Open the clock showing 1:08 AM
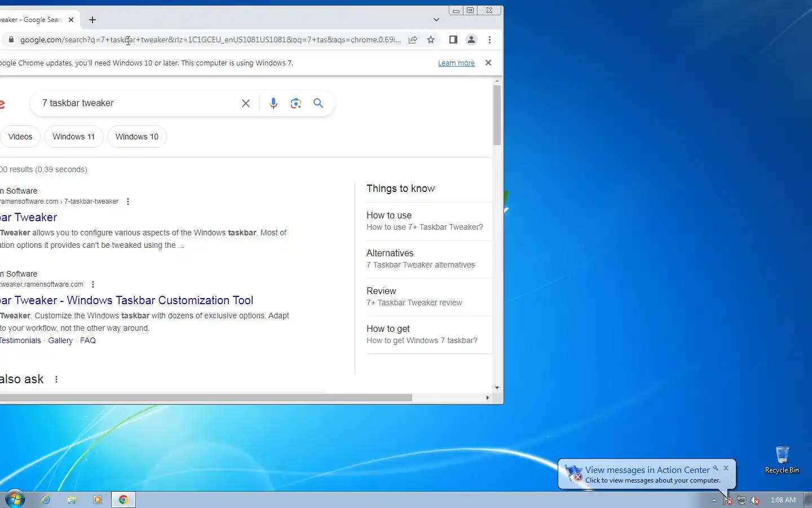The height and width of the screenshot is (508, 812). pyautogui.click(x=783, y=500)
